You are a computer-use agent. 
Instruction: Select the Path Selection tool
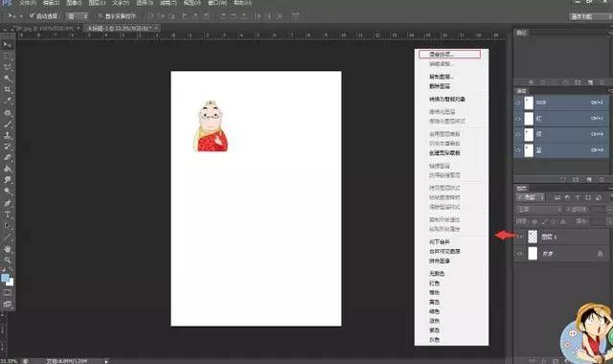tap(8, 226)
